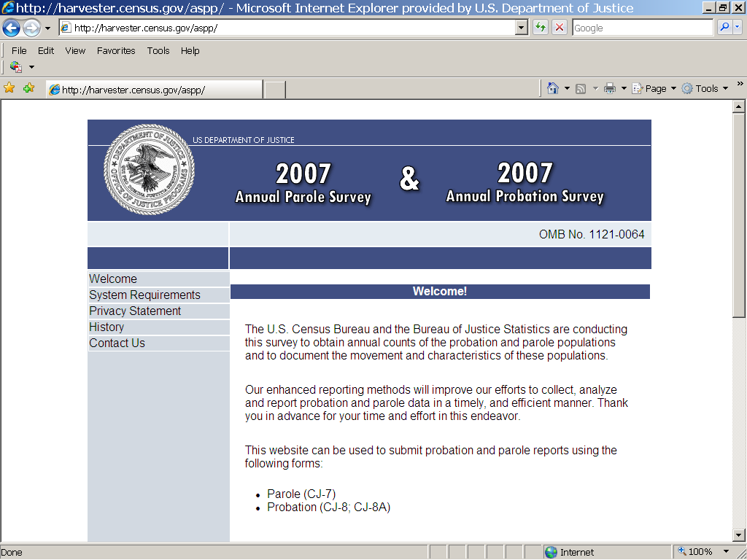Click into the Google search box
This screenshot has width=747, height=560.
coord(643,28)
